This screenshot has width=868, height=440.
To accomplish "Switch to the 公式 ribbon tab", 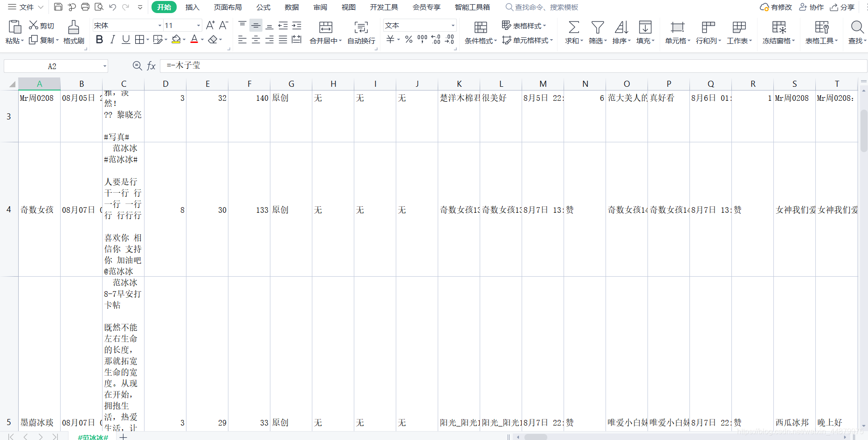I will pyautogui.click(x=263, y=7).
